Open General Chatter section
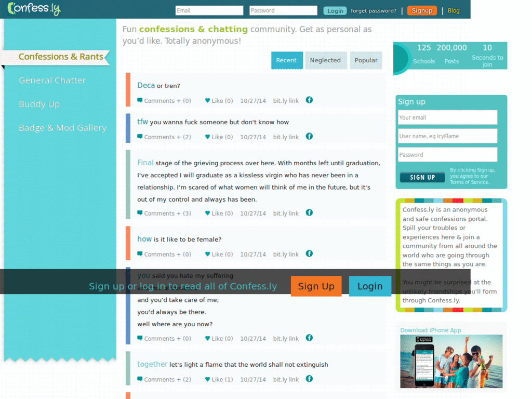This screenshot has height=399, width=532. click(x=52, y=81)
